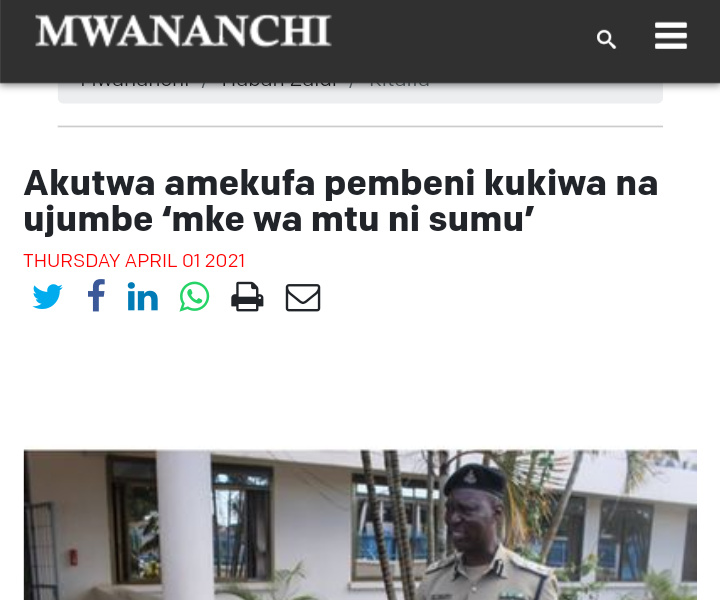Share the article via WhatsApp
720x600 pixels.
click(x=195, y=297)
